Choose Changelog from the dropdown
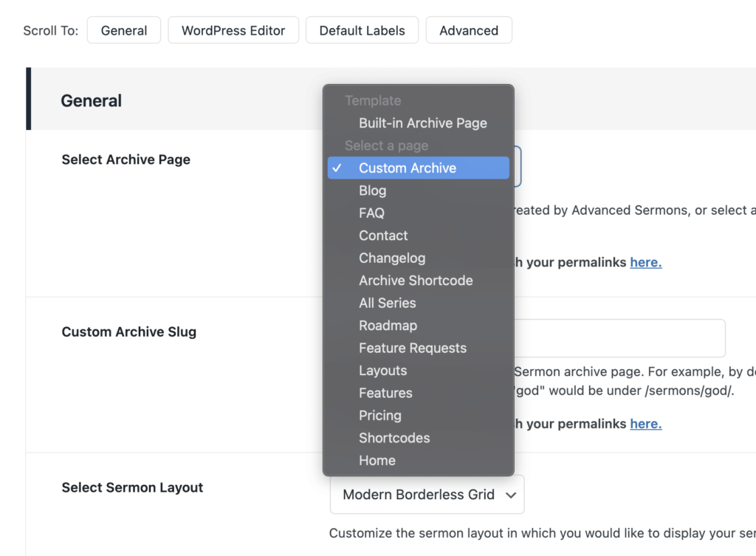The width and height of the screenshot is (756, 556). [x=392, y=258]
